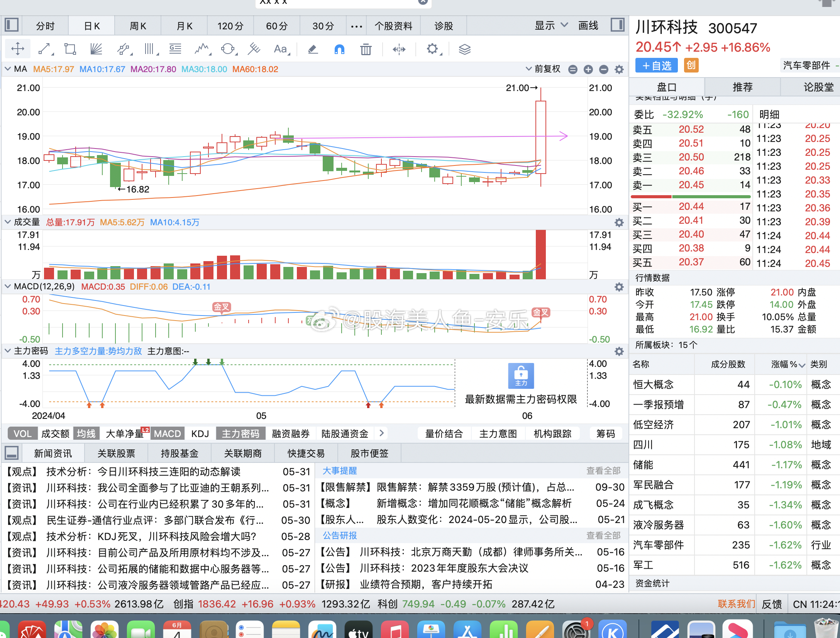Viewport: 840px width, 638px height.
Task: Select the golden-section price lines tool
Action: (175, 49)
